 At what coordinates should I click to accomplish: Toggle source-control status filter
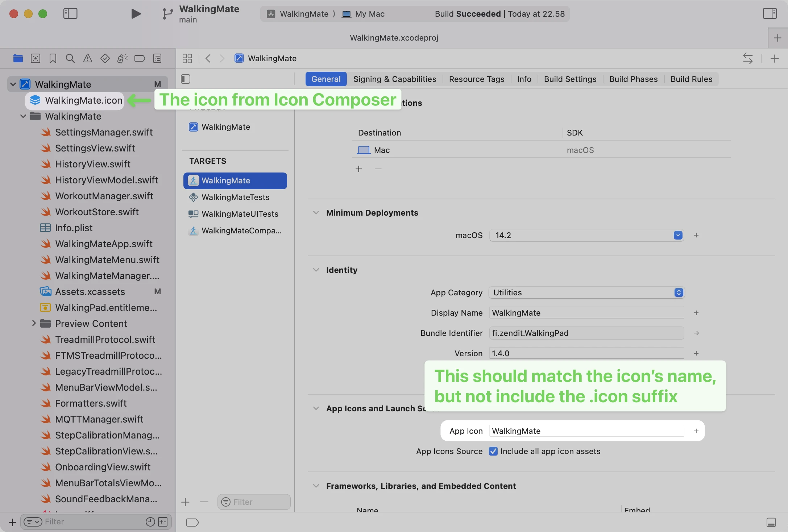point(163,522)
